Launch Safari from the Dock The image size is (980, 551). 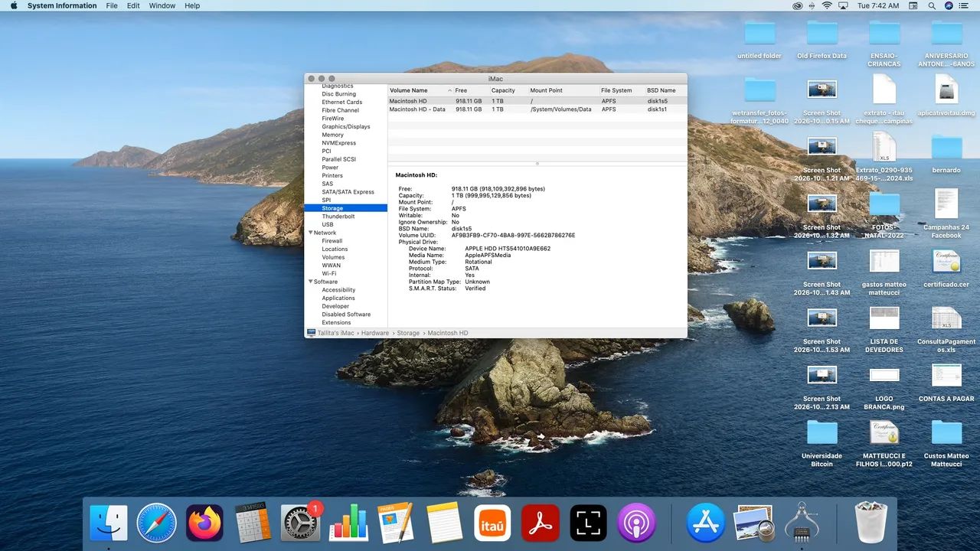coord(156,523)
